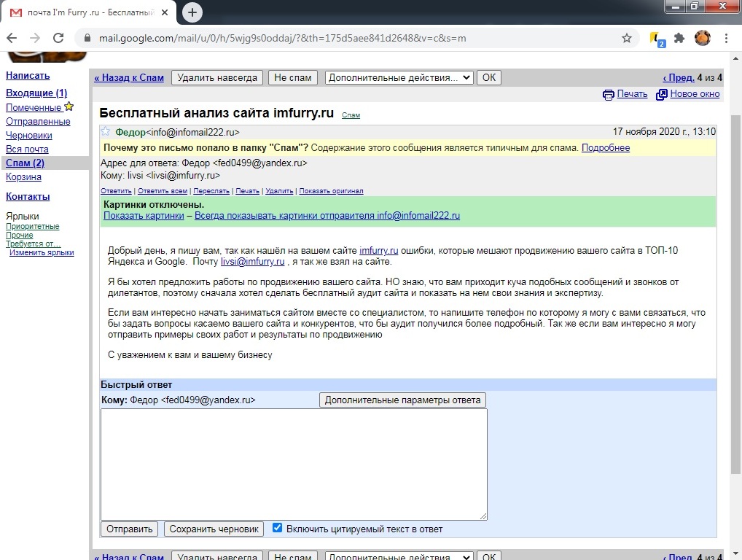Expand the "Дополнительные действия" dropdown
This screenshot has width=742, height=560.
pos(399,77)
